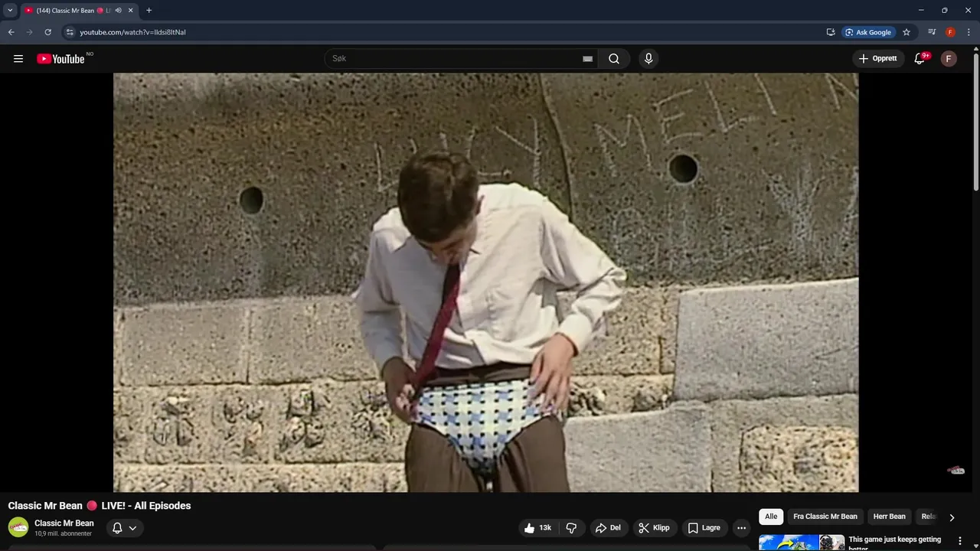
Task: Open the Classic Mr Bean channel name link
Action: click(64, 523)
